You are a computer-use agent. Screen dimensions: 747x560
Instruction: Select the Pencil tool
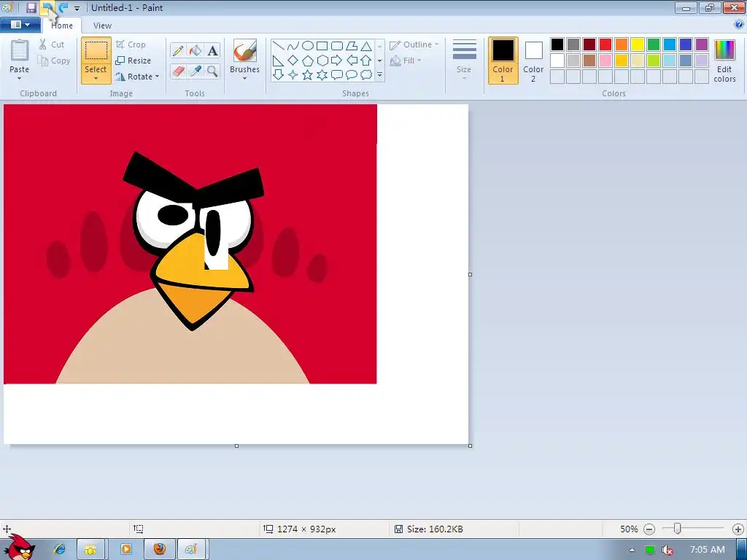[x=178, y=50]
